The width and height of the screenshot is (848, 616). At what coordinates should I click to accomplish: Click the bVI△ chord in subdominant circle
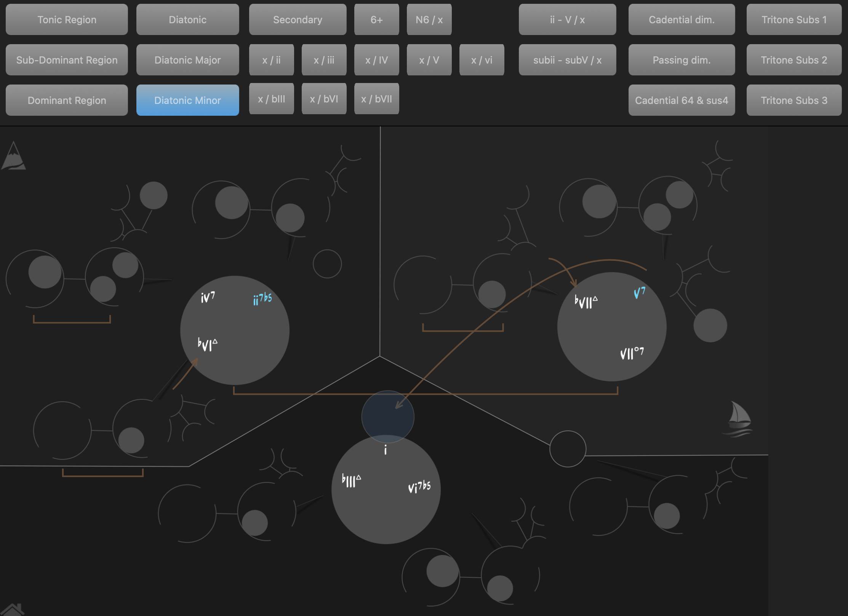tap(208, 344)
